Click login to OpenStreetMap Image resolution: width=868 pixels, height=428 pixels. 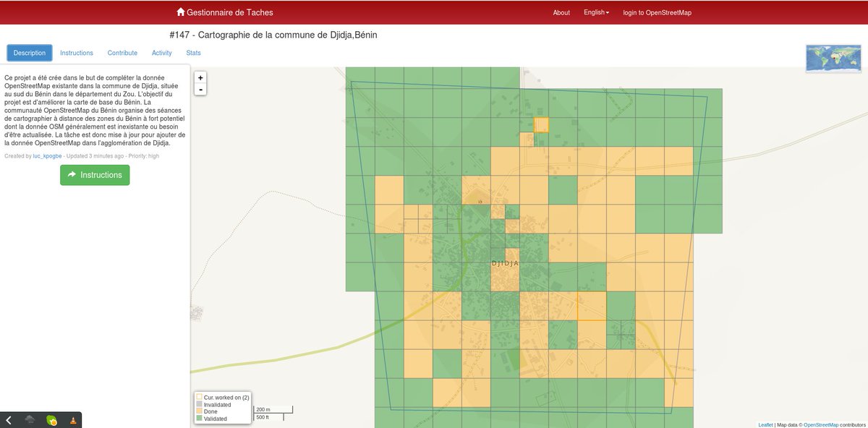pos(658,12)
